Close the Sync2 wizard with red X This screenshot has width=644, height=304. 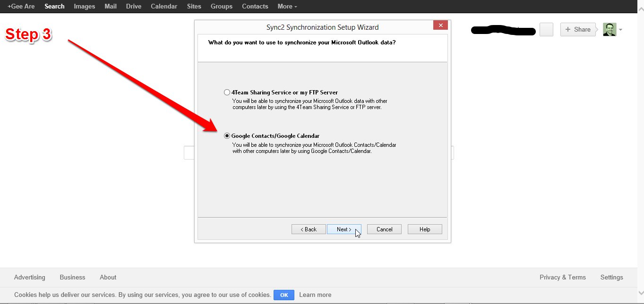click(x=440, y=25)
